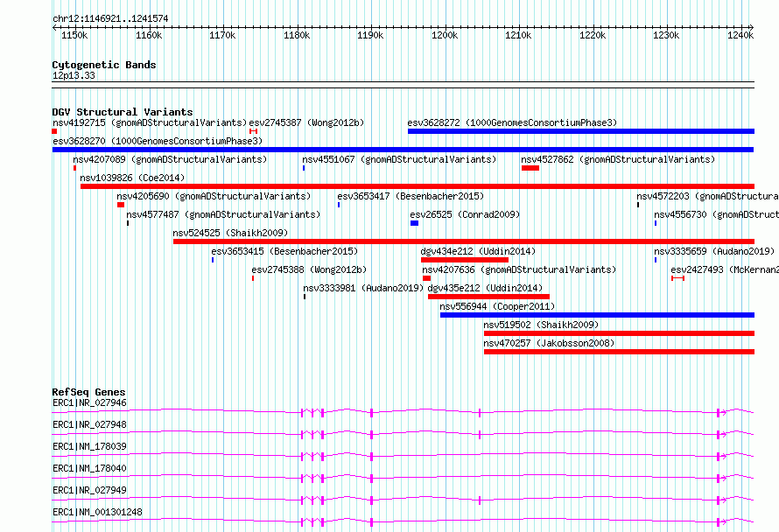
Task: Click the esv3628272 blue variant bar
Action: pos(581,131)
